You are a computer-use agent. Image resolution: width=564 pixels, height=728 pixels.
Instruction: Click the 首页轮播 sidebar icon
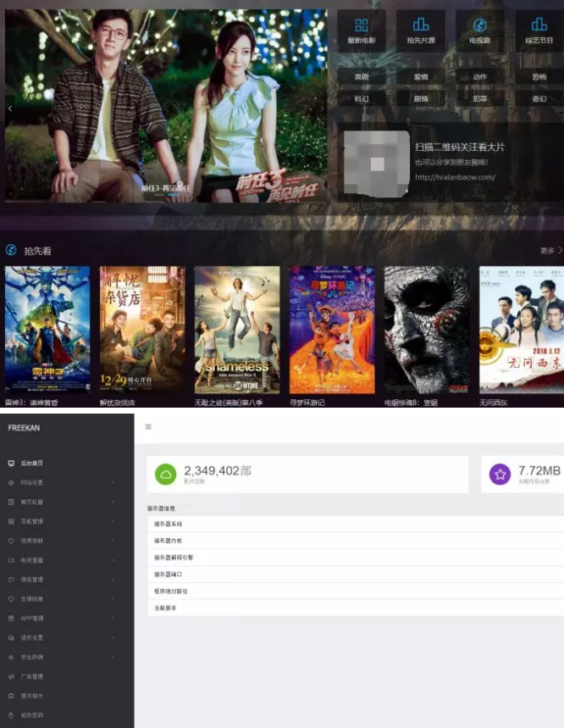tap(11, 502)
